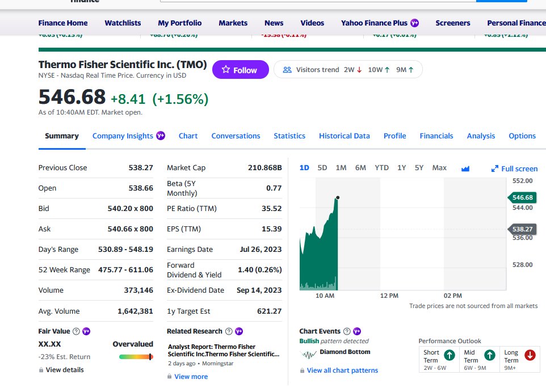Switch to Conversations tab
This screenshot has width=546, height=392.
tap(236, 136)
